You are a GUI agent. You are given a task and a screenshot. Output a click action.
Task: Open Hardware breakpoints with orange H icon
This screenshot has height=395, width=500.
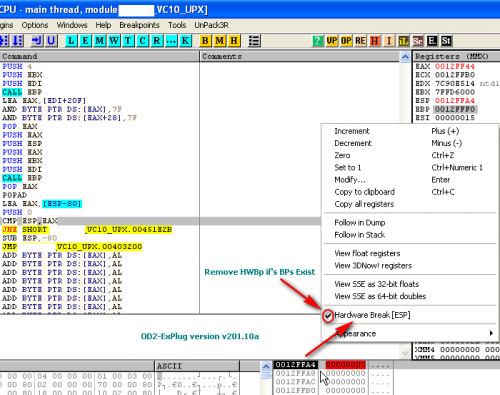pos(234,41)
